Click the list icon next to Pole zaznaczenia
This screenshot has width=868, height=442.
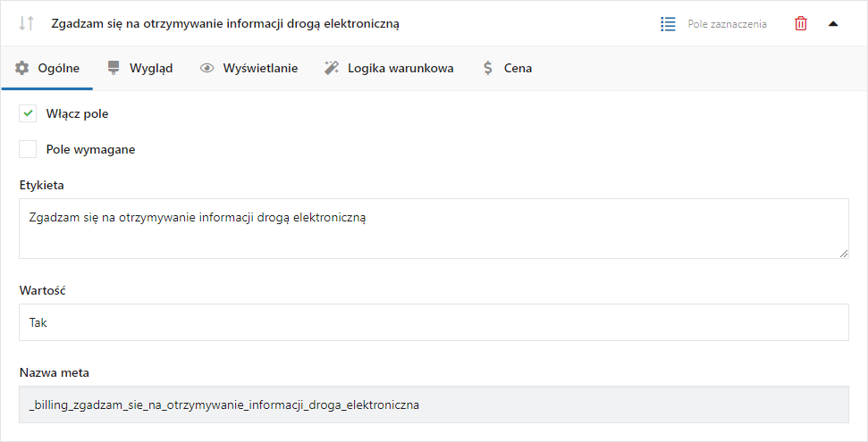click(668, 24)
